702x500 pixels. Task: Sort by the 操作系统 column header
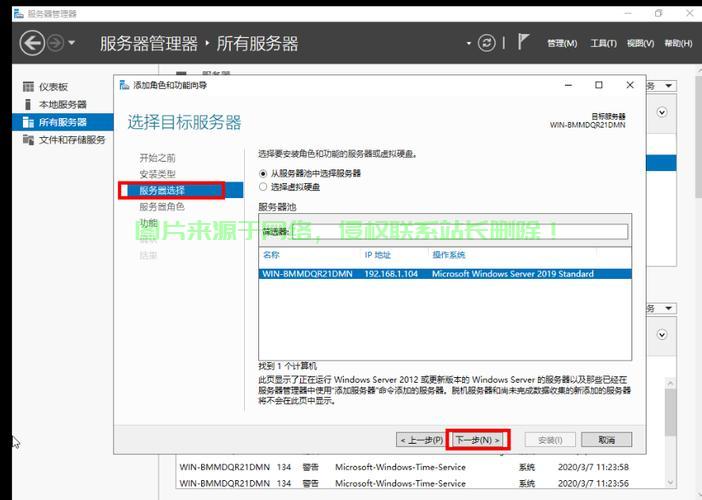[449, 255]
